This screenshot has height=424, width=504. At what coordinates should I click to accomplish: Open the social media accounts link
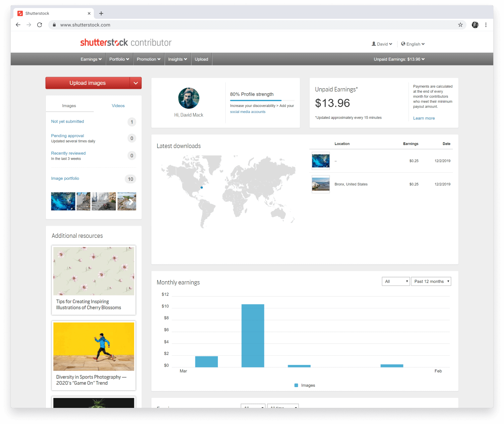(x=248, y=112)
